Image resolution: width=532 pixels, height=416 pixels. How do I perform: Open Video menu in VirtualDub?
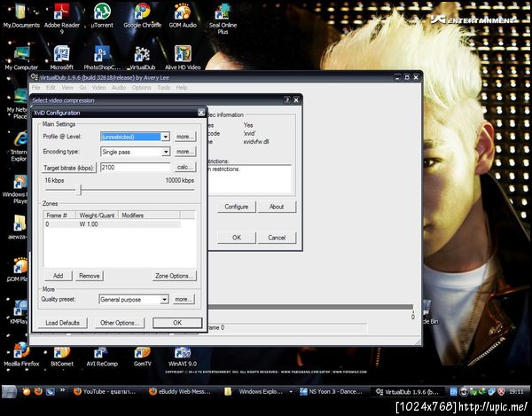(98, 88)
